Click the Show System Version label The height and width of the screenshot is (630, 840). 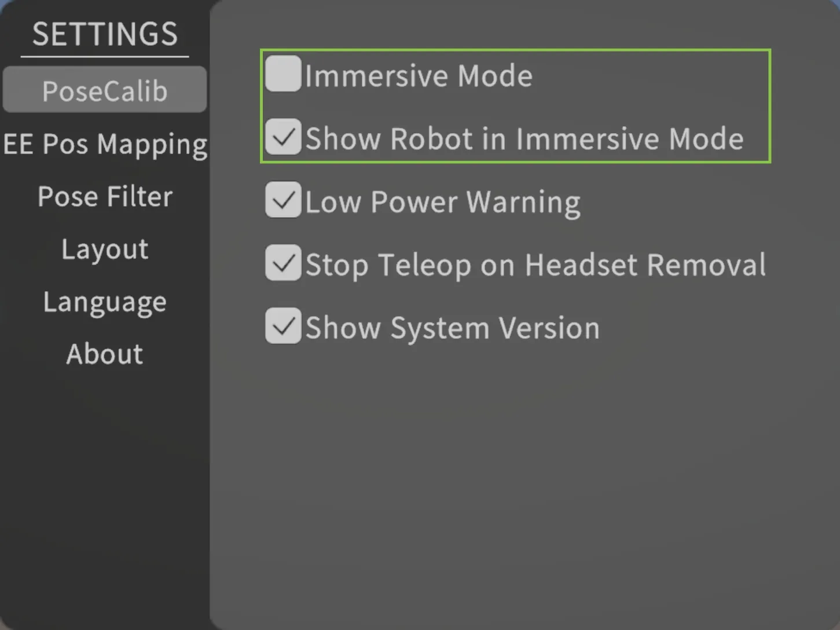point(453,327)
